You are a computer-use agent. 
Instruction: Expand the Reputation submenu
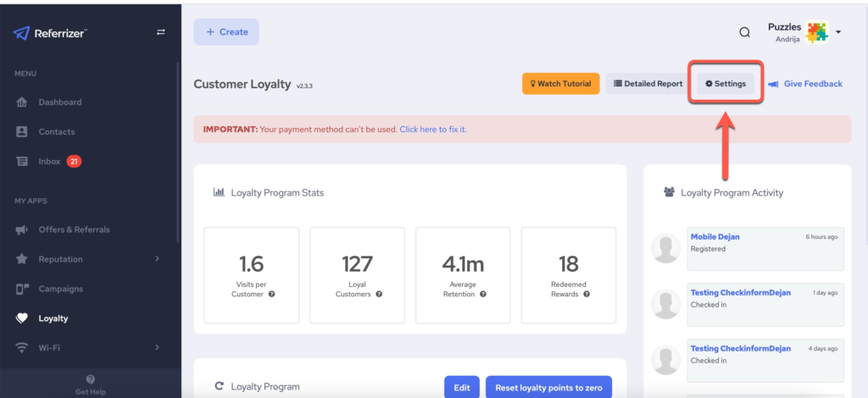pyautogui.click(x=157, y=259)
